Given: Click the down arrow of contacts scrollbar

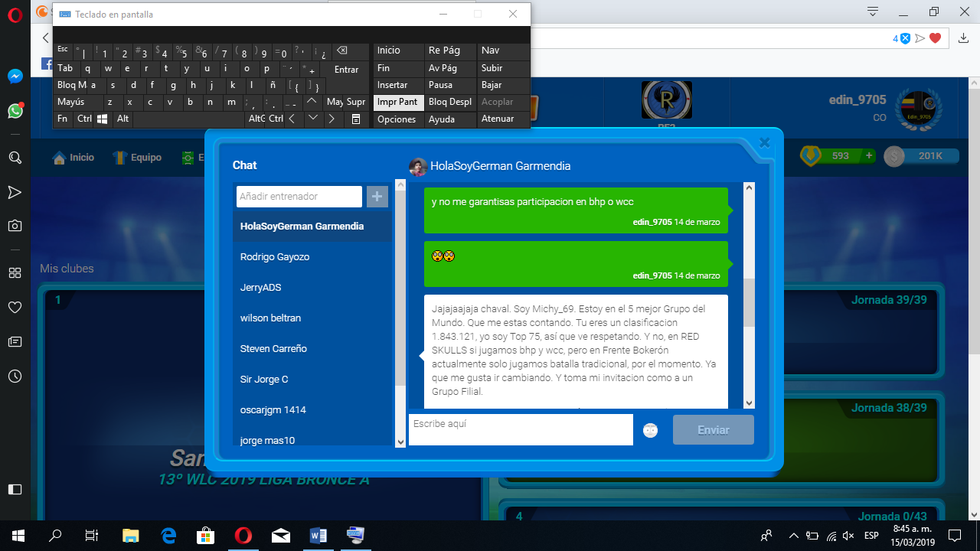Looking at the screenshot, I should click(400, 442).
